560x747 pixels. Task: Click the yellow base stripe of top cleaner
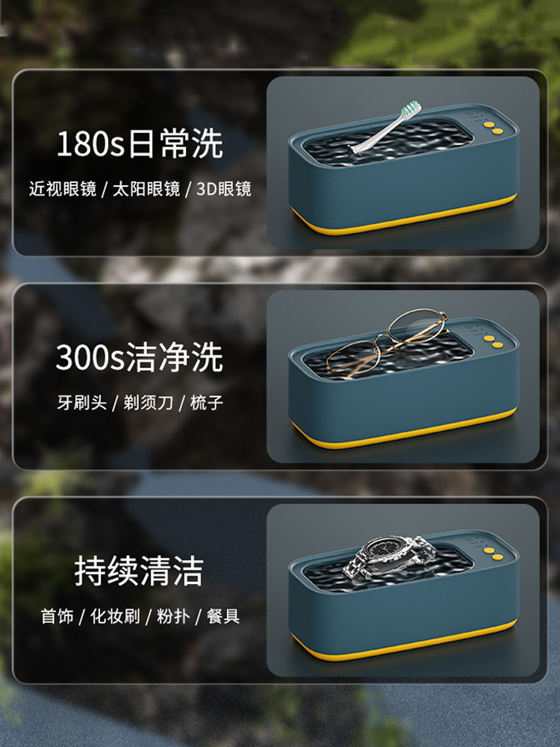(x=403, y=217)
